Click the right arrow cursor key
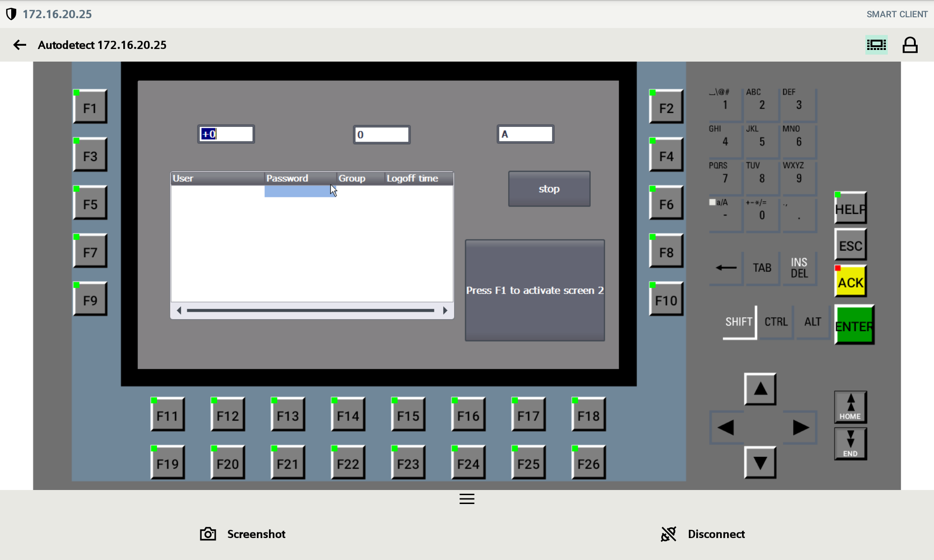 800,427
